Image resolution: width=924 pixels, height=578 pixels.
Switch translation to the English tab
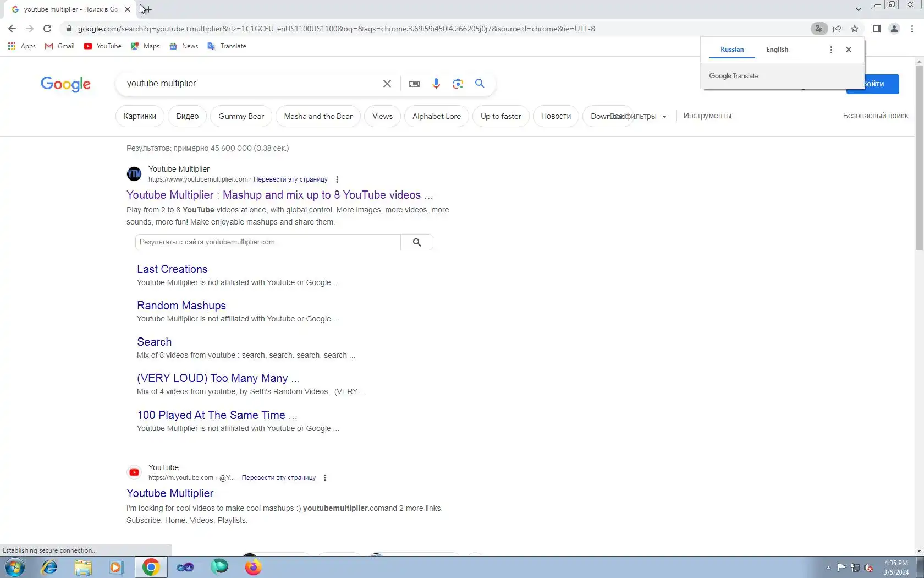777,50
